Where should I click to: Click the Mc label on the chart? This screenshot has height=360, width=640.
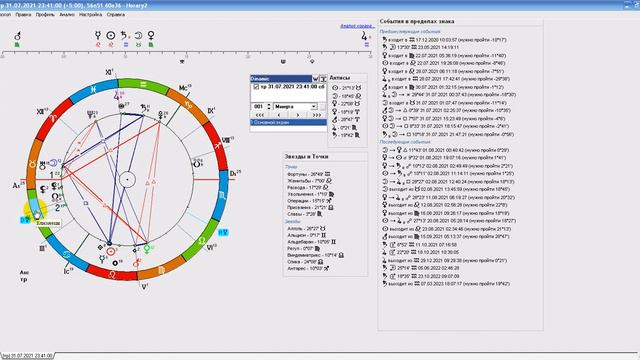tap(184, 88)
